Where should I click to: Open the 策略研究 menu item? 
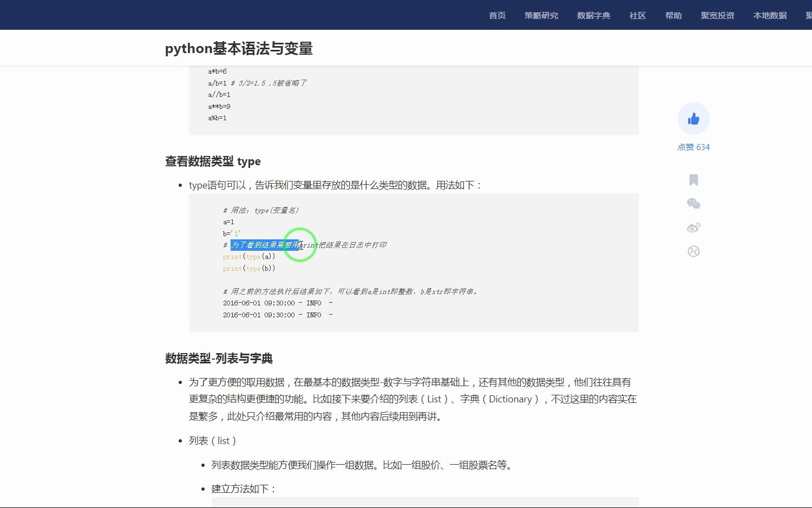[x=541, y=15]
